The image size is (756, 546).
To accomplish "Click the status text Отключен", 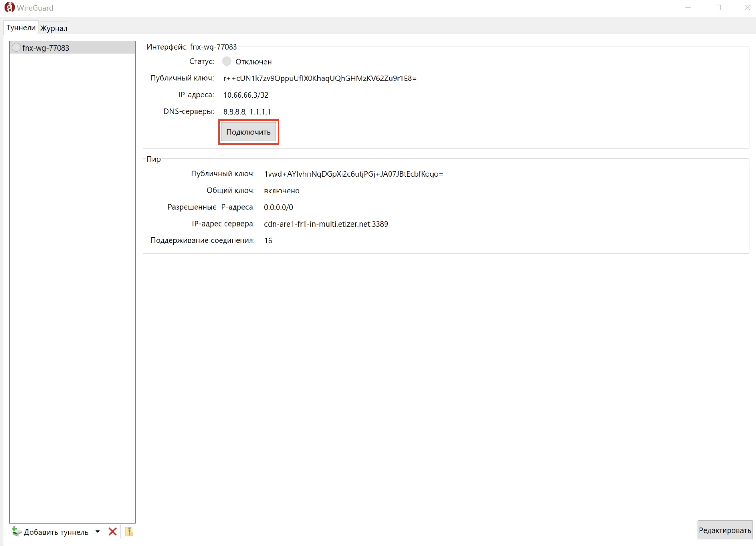I will [x=253, y=62].
